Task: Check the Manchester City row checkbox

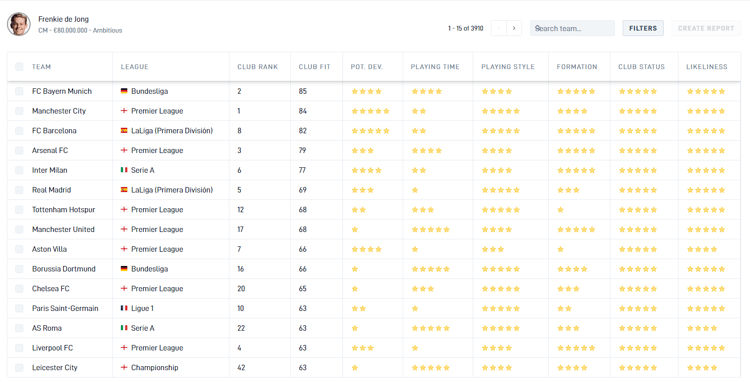Action: point(19,111)
